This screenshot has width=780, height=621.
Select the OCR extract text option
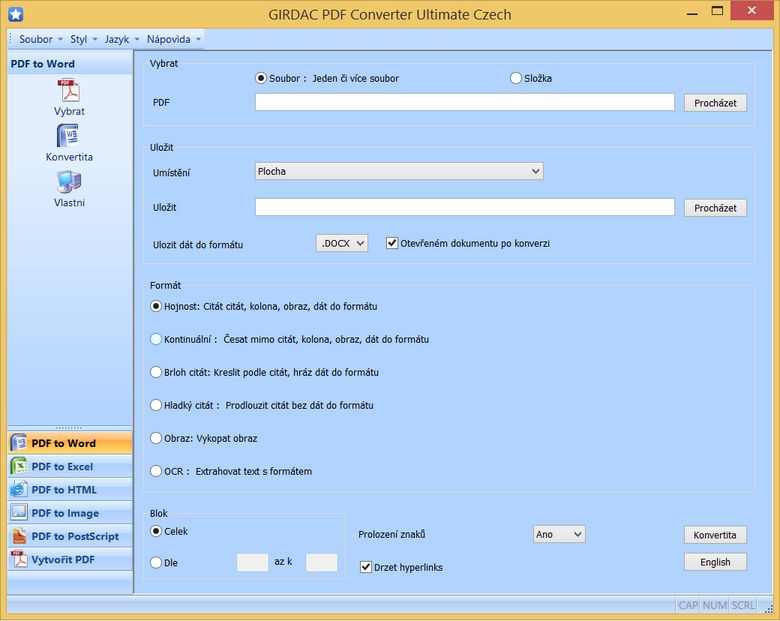(156, 471)
